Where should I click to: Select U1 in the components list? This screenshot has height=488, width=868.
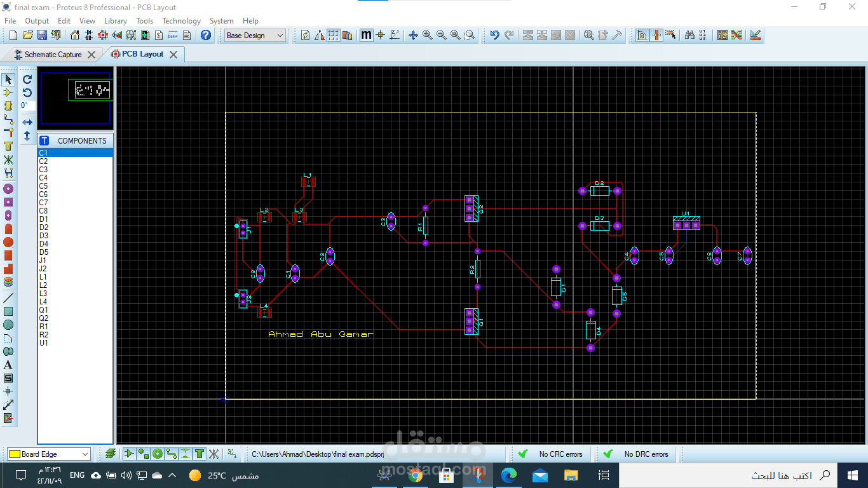(75, 343)
